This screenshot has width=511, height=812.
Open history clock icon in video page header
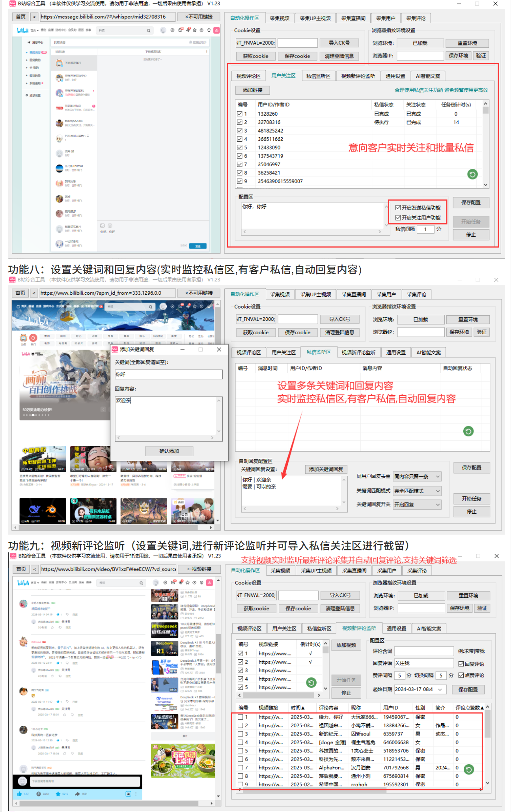(194, 582)
